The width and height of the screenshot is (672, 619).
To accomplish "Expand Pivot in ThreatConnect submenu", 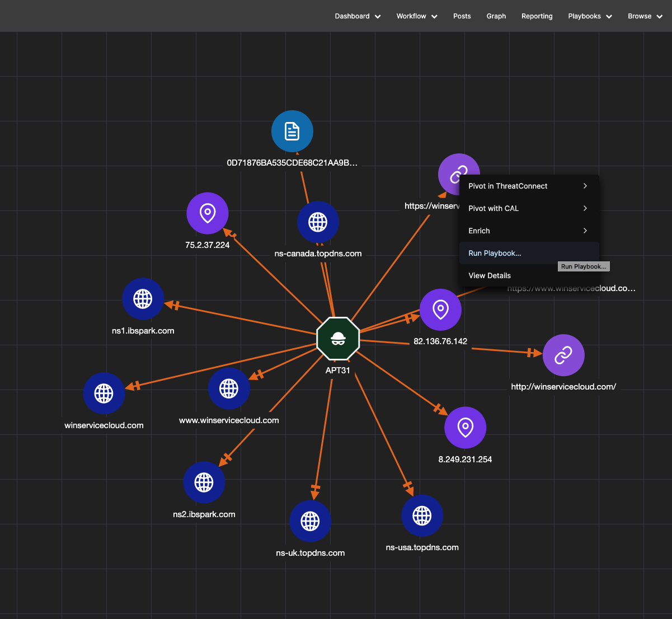I will 529,186.
